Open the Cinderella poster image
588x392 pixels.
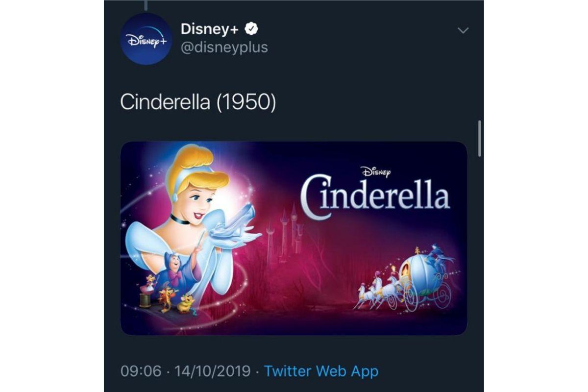(x=293, y=238)
